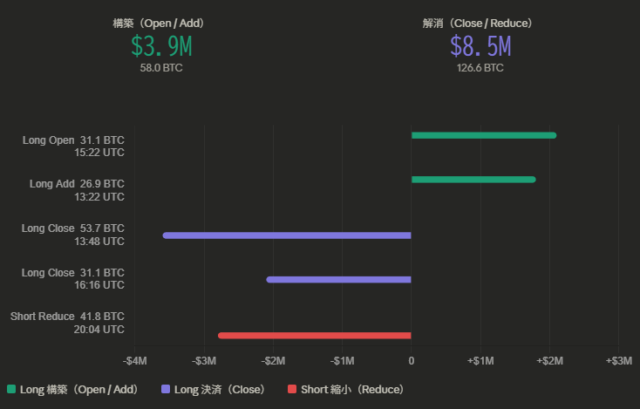This screenshot has height=409, width=640.
Task: Click the Long Open 31.1 BTC row label
Action: pos(73,140)
